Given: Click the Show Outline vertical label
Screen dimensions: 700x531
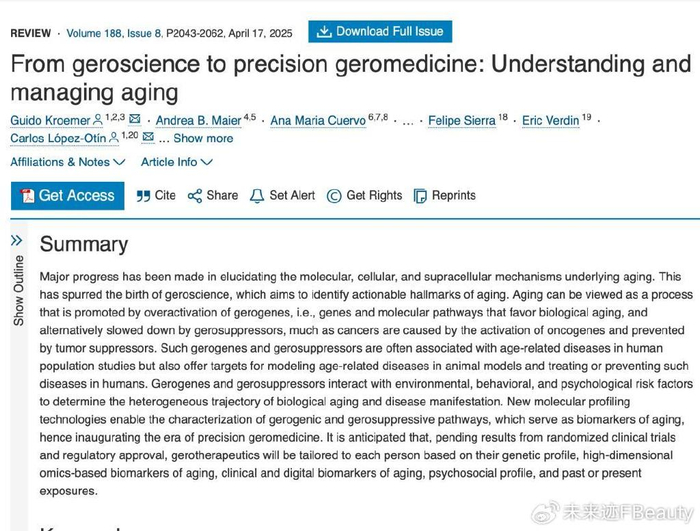Looking at the screenshot, I should (18, 290).
